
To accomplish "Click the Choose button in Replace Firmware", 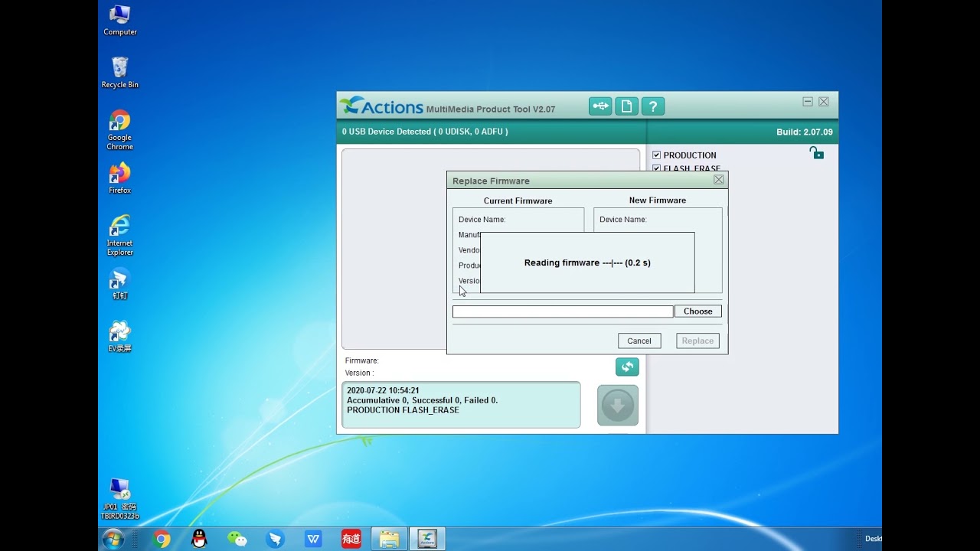I will point(698,311).
